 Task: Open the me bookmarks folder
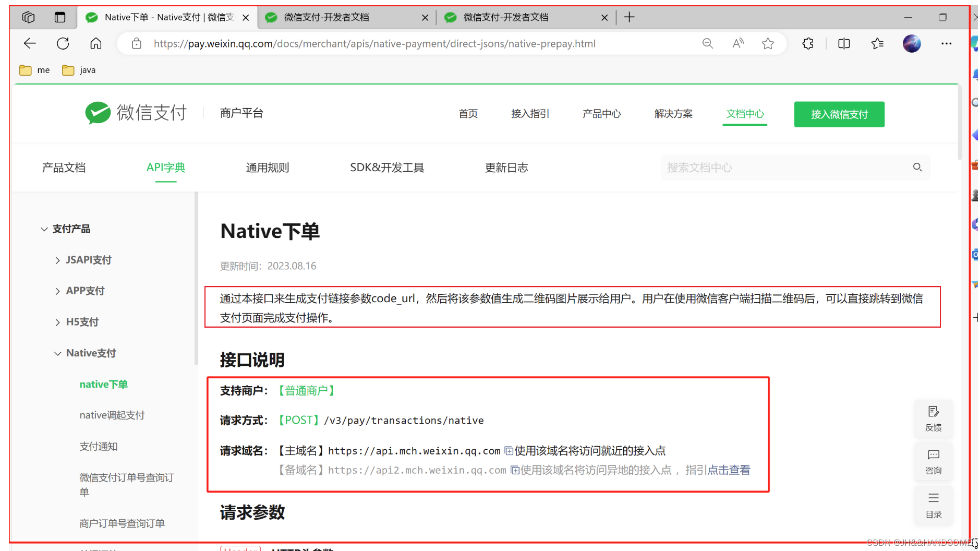[35, 70]
